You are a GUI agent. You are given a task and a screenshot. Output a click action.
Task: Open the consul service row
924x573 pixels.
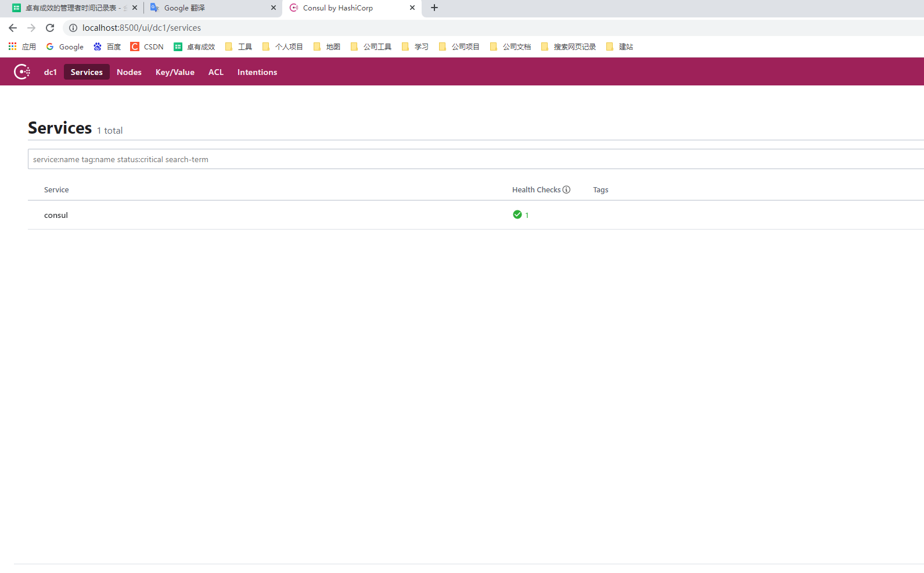pyautogui.click(x=476, y=215)
